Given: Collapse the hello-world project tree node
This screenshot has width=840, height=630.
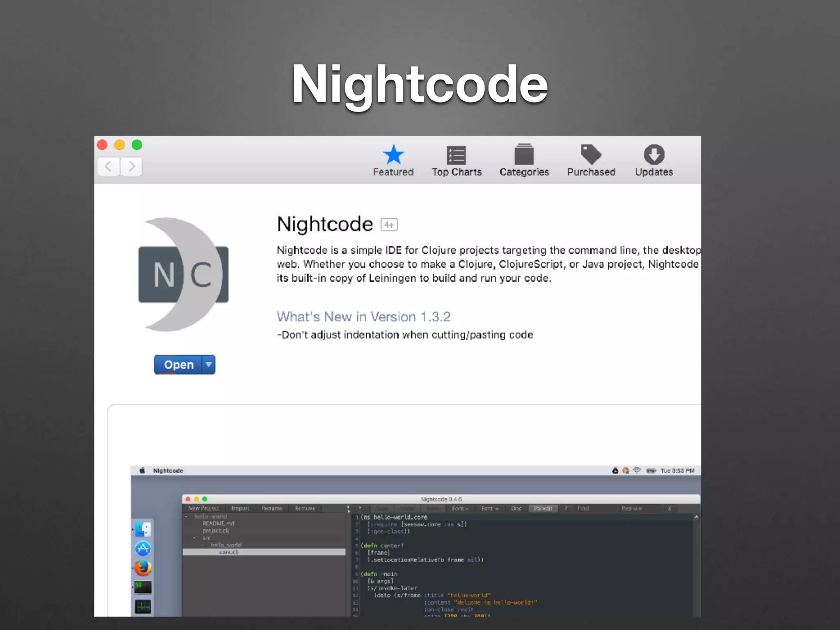Looking at the screenshot, I should 186,517.
